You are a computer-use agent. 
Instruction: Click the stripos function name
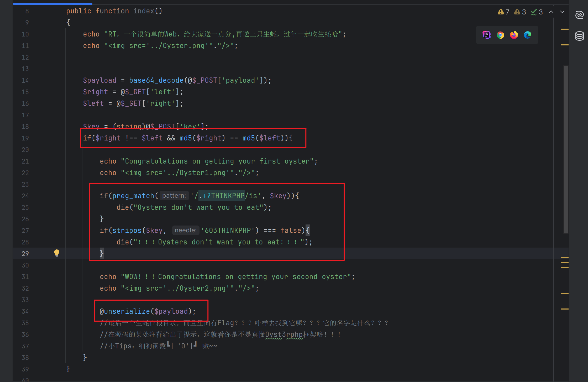click(x=127, y=231)
